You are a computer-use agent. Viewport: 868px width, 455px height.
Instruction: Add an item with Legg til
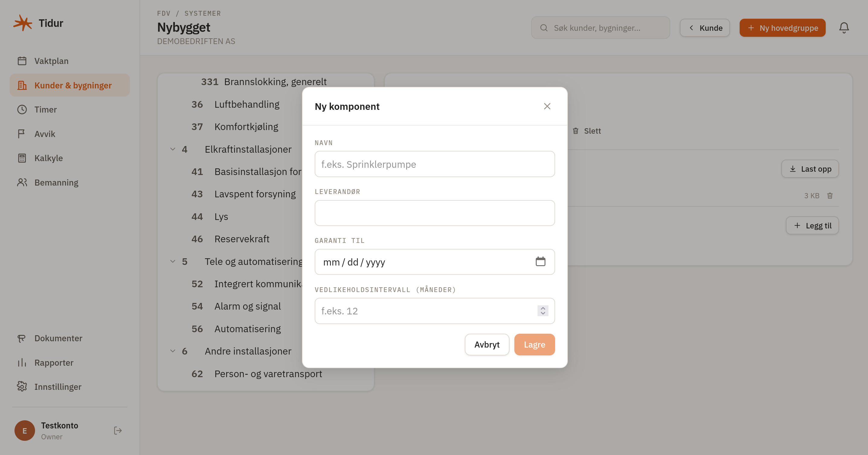(812, 225)
